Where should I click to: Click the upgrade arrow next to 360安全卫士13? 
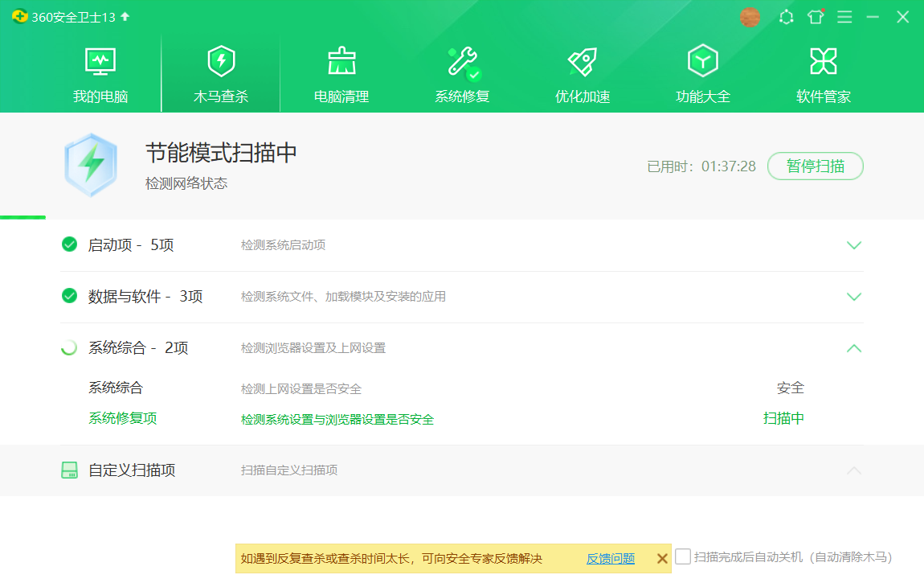[x=125, y=17]
